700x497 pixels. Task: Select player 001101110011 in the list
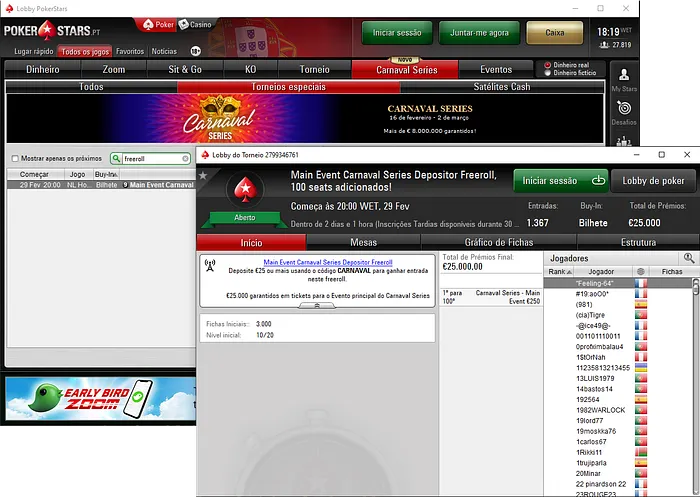[618, 336]
